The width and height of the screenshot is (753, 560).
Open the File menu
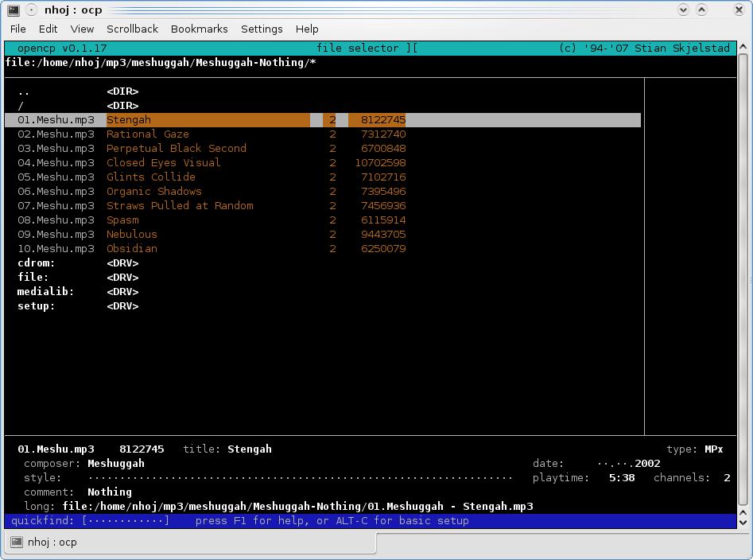click(17, 29)
